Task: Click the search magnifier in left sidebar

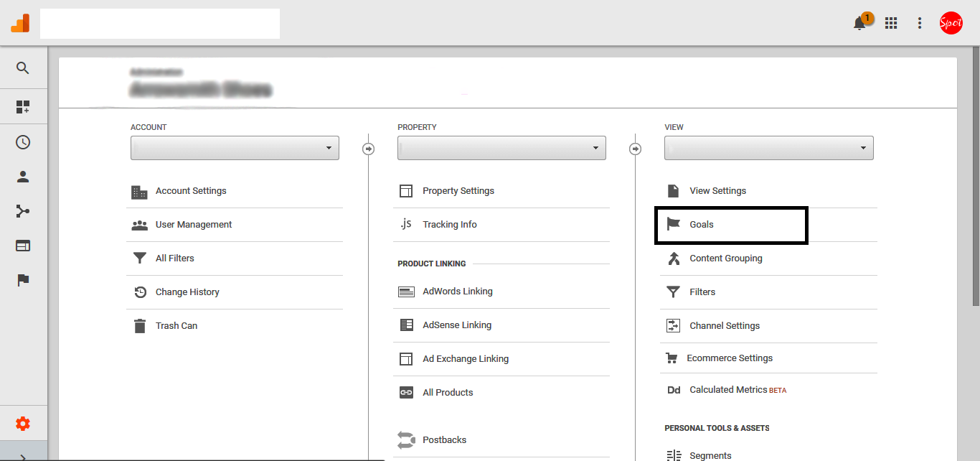Action: (x=23, y=68)
